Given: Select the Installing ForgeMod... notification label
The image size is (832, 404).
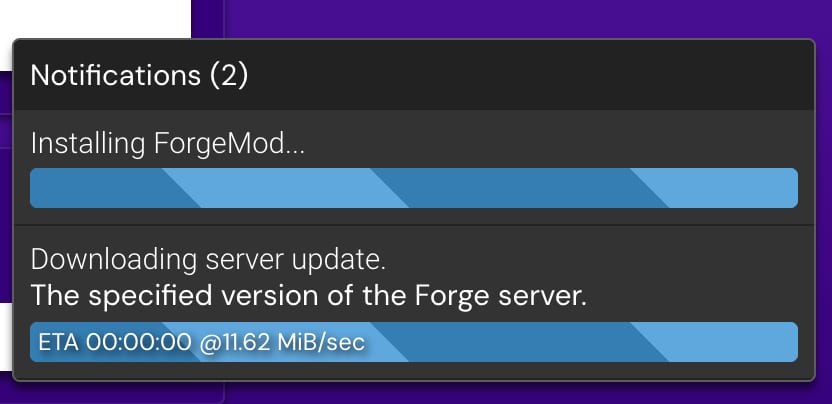Looking at the screenshot, I should click(x=168, y=143).
